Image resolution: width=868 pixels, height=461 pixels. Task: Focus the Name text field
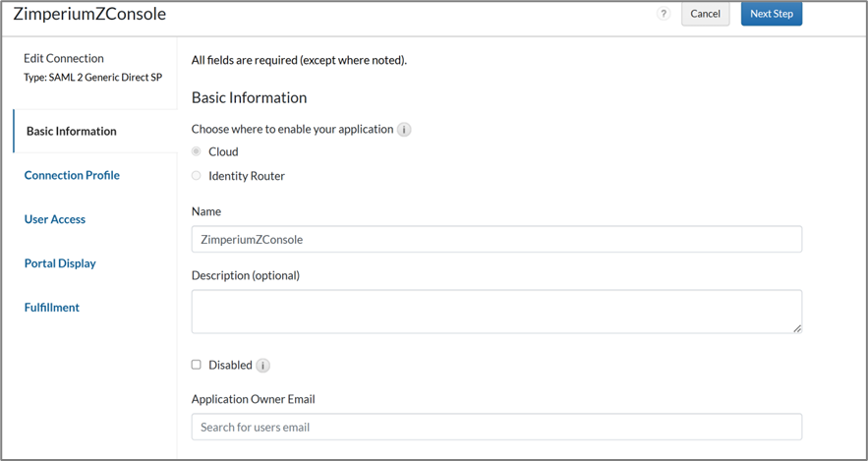(496, 239)
